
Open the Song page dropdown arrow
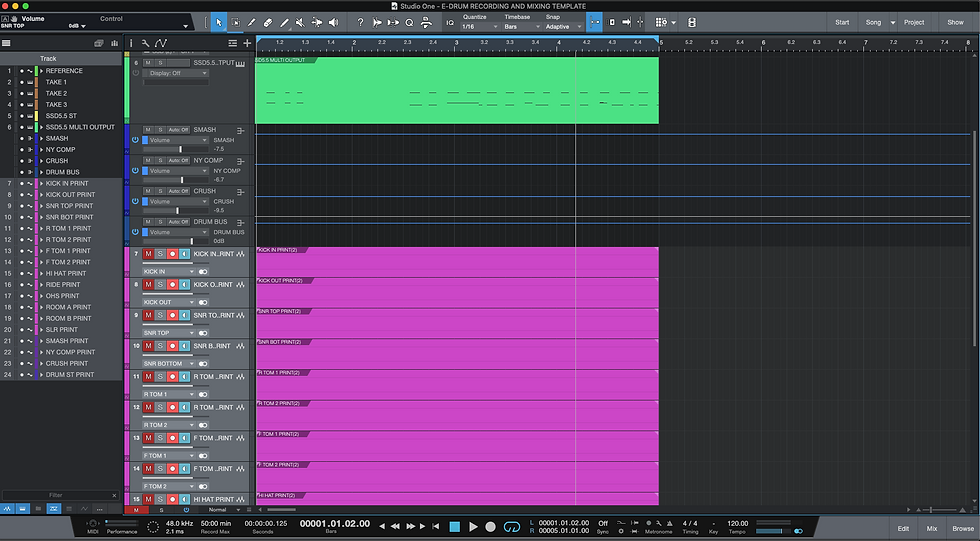[892, 22]
